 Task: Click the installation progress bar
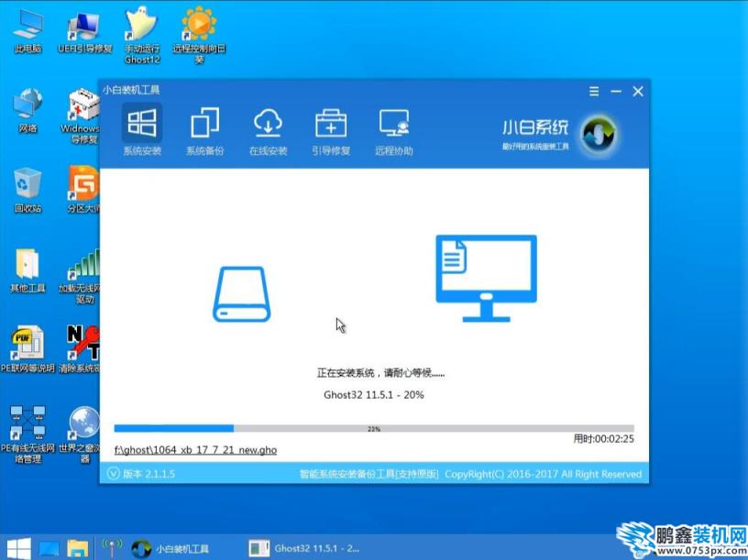[x=374, y=428]
